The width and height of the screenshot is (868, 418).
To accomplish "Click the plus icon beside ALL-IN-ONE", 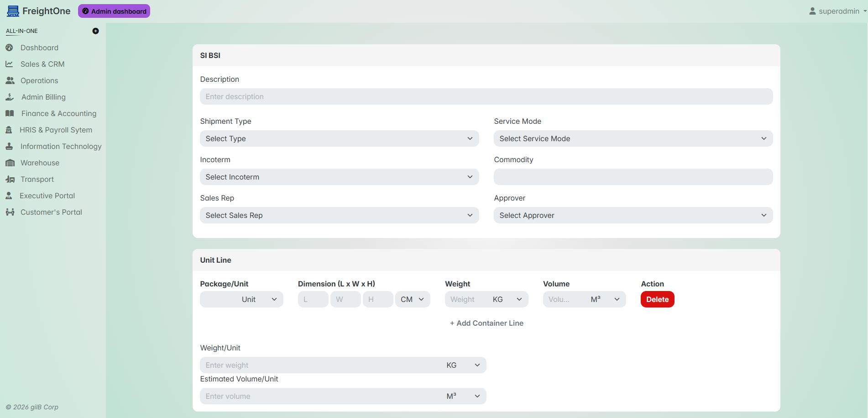I will click(95, 31).
